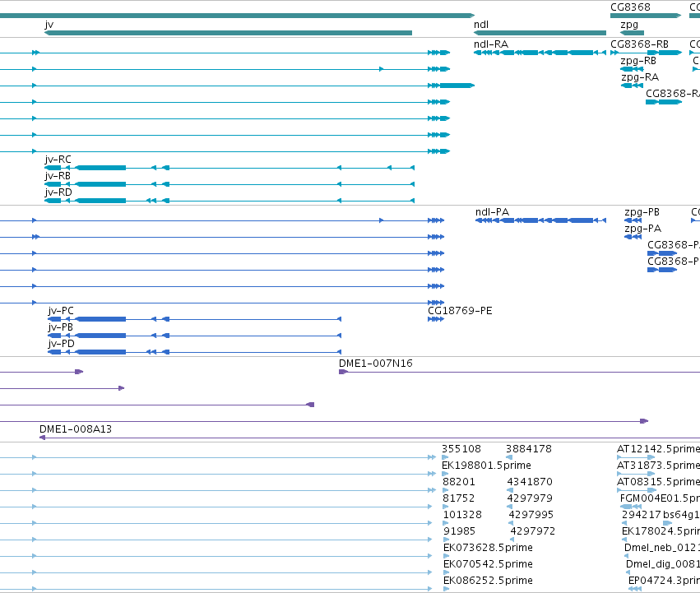Viewport: 700px width, 593px height.
Task: Select the zpg-PA protein feature
Action: [x=633, y=237]
